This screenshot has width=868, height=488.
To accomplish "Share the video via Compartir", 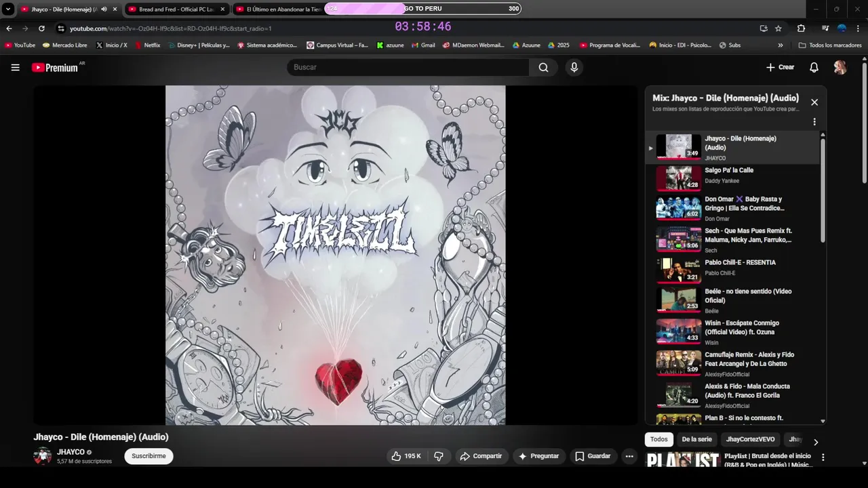I will (481, 456).
